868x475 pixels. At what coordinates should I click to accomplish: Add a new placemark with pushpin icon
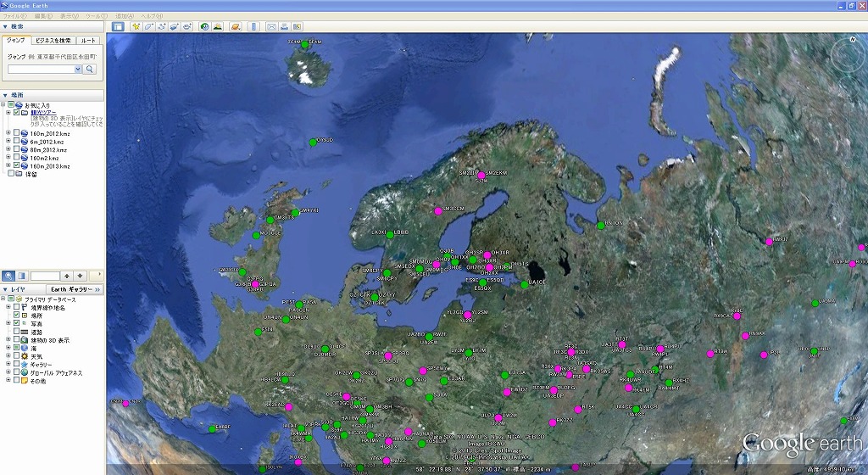coord(136,26)
